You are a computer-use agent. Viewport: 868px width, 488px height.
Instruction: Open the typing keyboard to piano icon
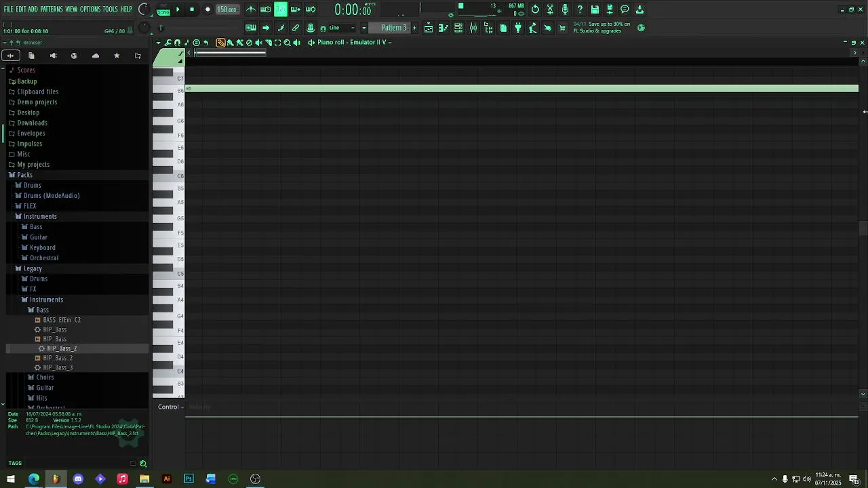point(251,28)
